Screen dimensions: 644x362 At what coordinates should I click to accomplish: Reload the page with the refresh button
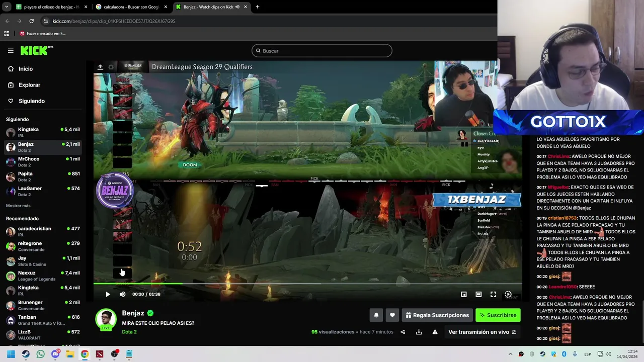(x=31, y=21)
